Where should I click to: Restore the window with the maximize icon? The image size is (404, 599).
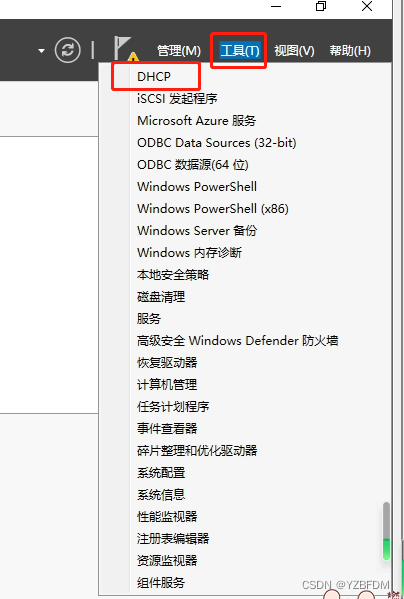pyautogui.click(x=321, y=6)
